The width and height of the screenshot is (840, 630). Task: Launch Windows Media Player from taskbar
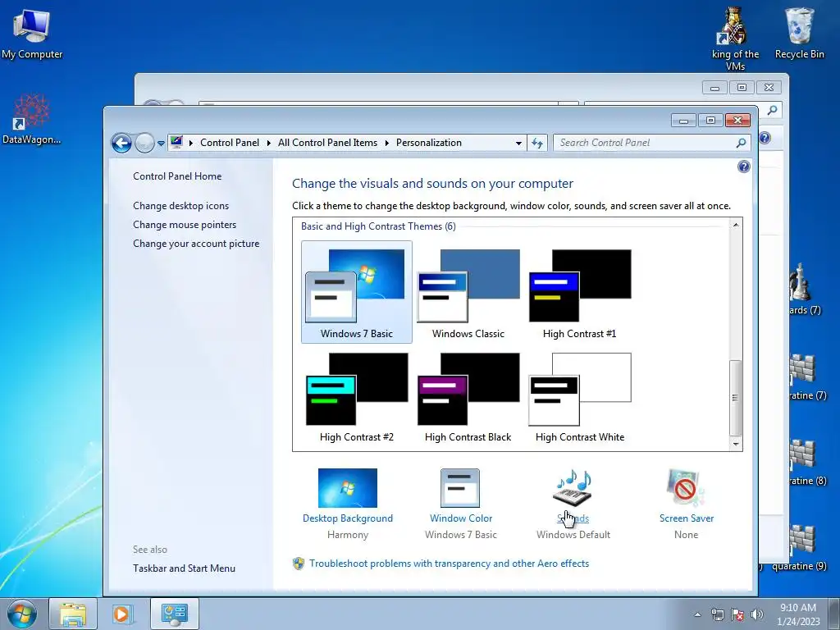coord(121,614)
